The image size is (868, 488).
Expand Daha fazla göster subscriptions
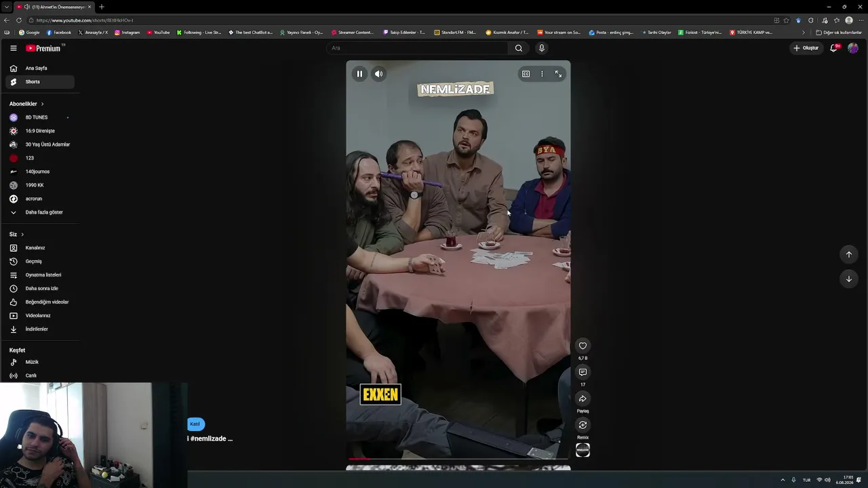[x=40, y=212]
